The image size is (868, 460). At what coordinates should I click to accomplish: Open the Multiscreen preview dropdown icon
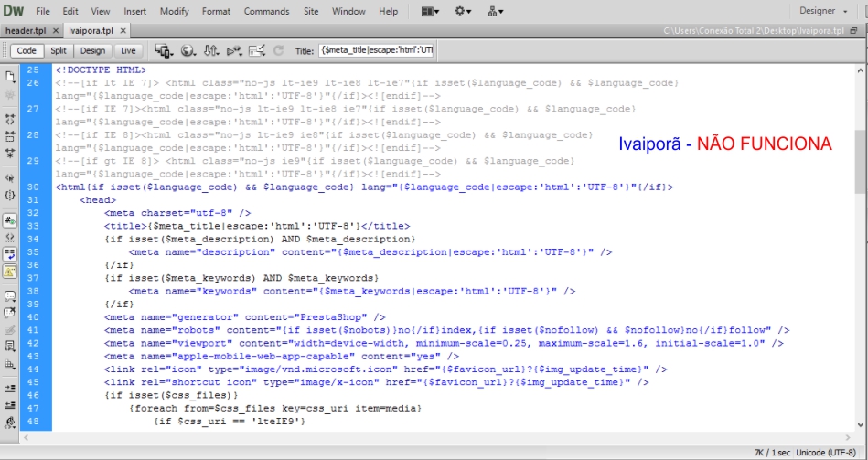click(x=164, y=50)
